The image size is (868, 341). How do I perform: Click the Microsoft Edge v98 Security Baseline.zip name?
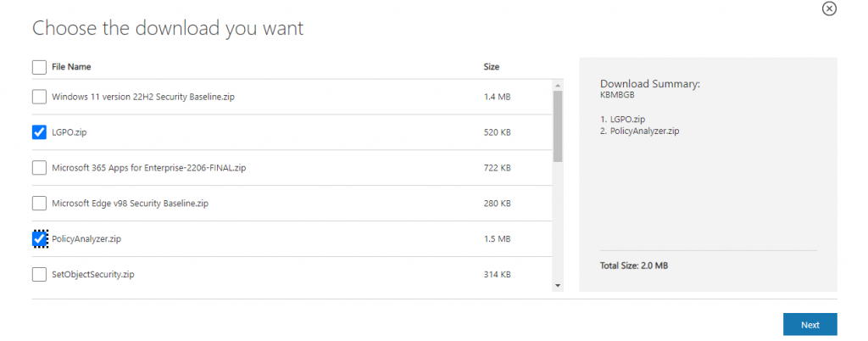[130, 204]
